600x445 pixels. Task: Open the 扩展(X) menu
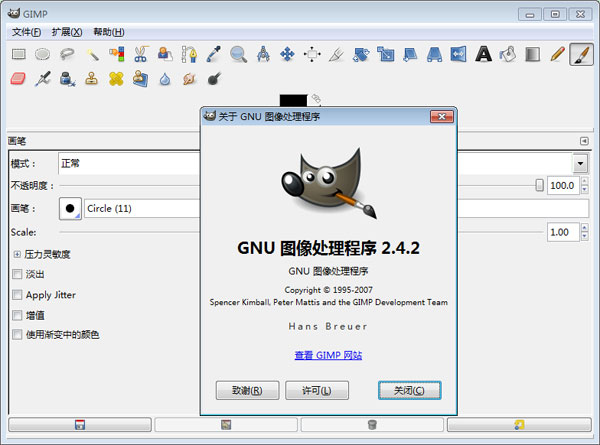[x=67, y=32]
